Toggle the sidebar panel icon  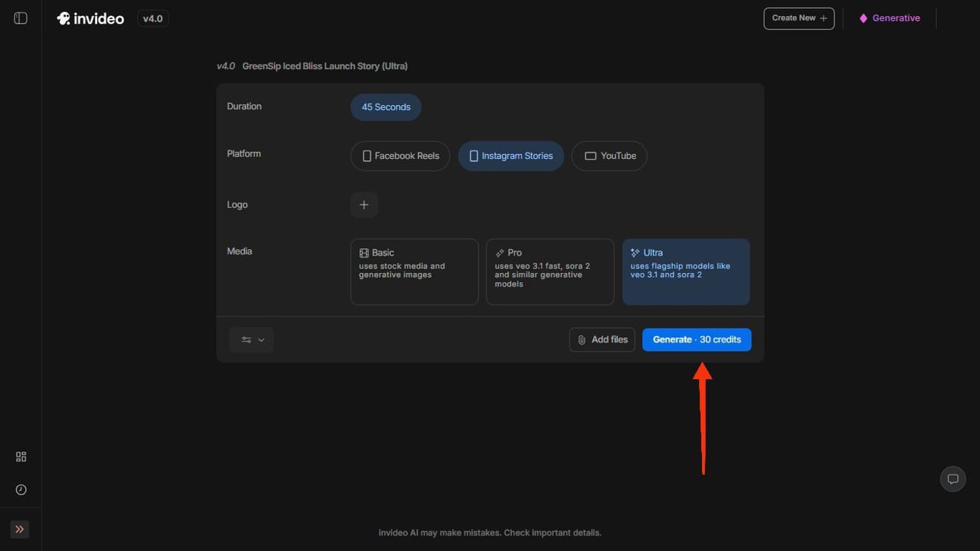click(20, 18)
